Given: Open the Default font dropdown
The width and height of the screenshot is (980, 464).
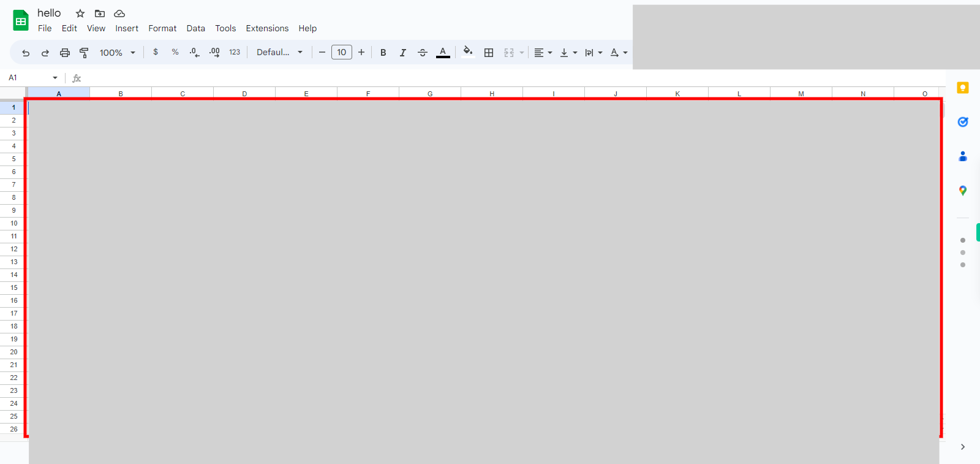Looking at the screenshot, I should pos(280,52).
